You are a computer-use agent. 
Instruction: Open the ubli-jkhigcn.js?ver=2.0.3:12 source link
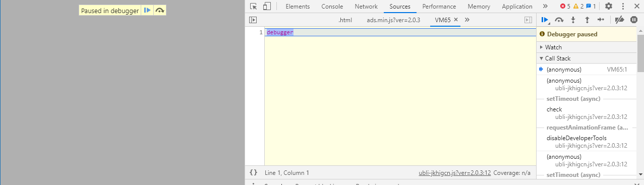454,173
